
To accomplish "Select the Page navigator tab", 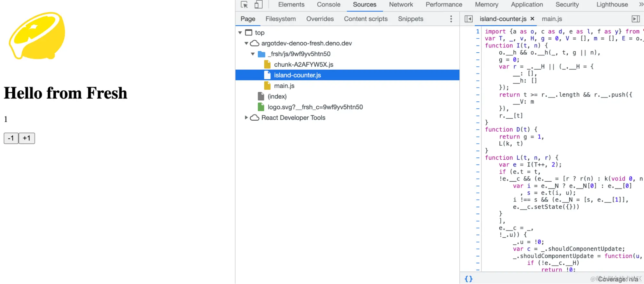I will [x=248, y=19].
